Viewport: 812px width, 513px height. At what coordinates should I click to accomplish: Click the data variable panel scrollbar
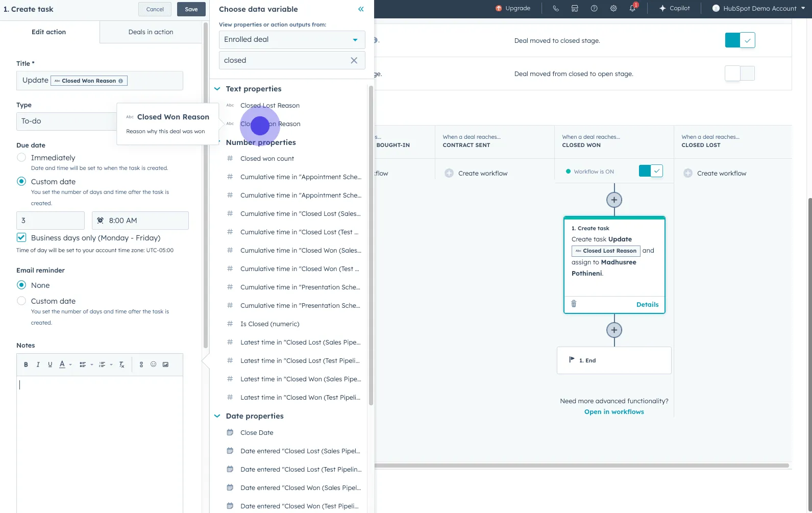coord(371,245)
